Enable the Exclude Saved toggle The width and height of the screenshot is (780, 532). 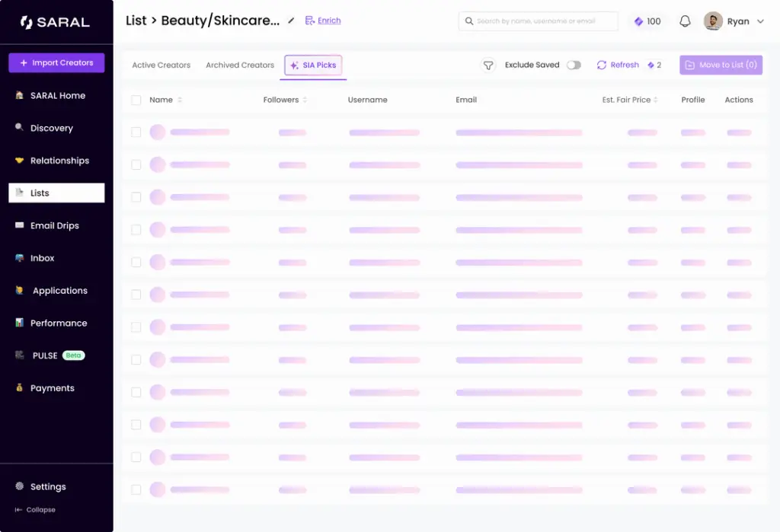click(x=572, y=65)
